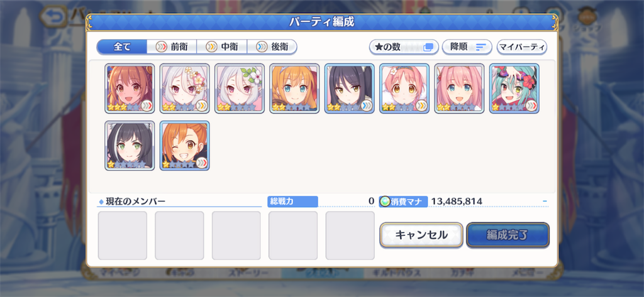Select the teal-haired character with red flower
Screen dimensions: 644x297
[x=514, y=88]
